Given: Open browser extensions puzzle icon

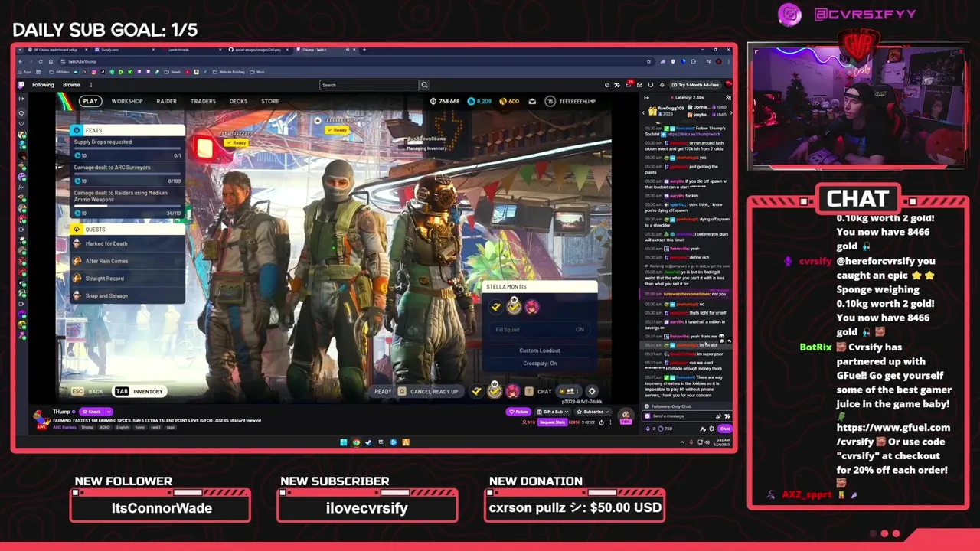Looking at the screenshot, I should [x=694, y=61].
